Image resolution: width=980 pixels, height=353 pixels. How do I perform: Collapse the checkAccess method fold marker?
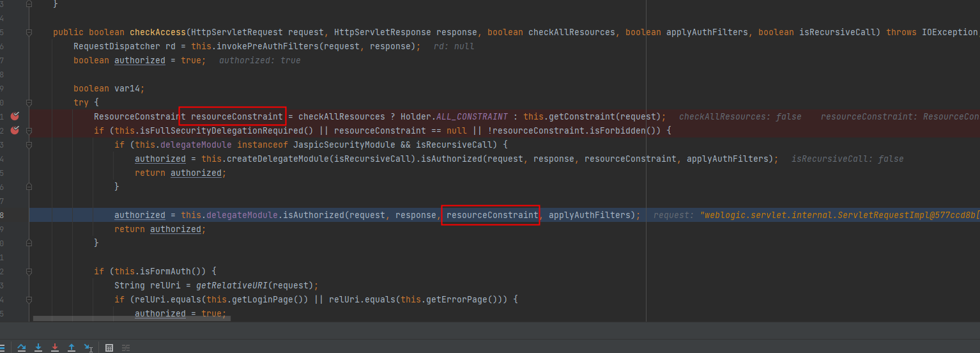29,32
